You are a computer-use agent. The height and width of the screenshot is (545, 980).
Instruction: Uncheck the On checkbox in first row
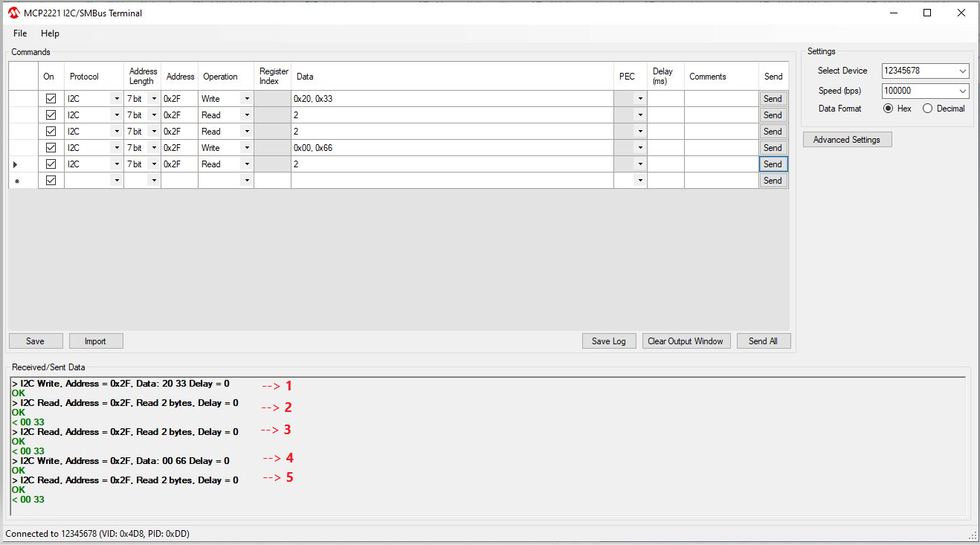[x=51, y=98]
